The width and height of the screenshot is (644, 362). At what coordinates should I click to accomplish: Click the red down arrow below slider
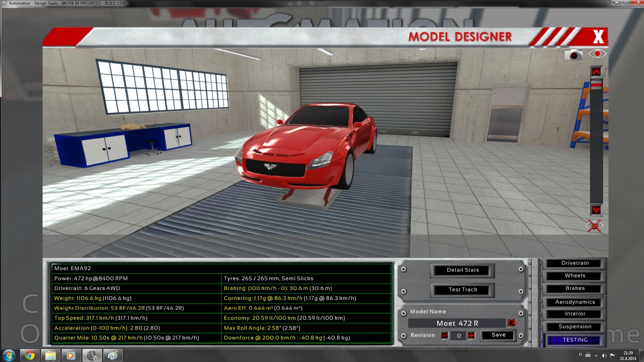[596, 210]
